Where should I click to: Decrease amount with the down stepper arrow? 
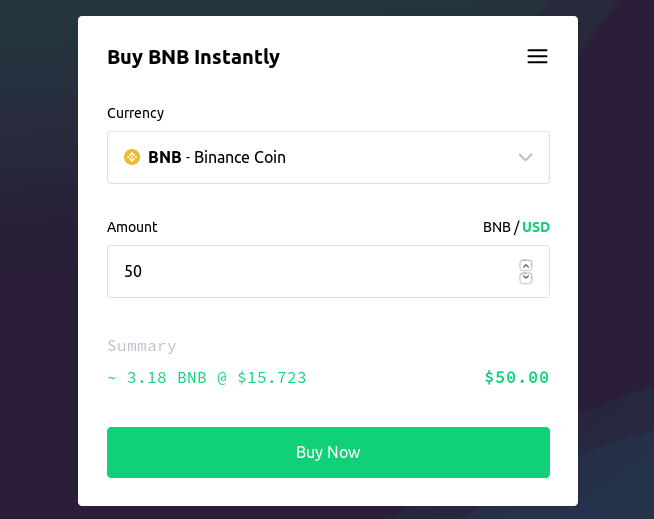tap(526, 278)
